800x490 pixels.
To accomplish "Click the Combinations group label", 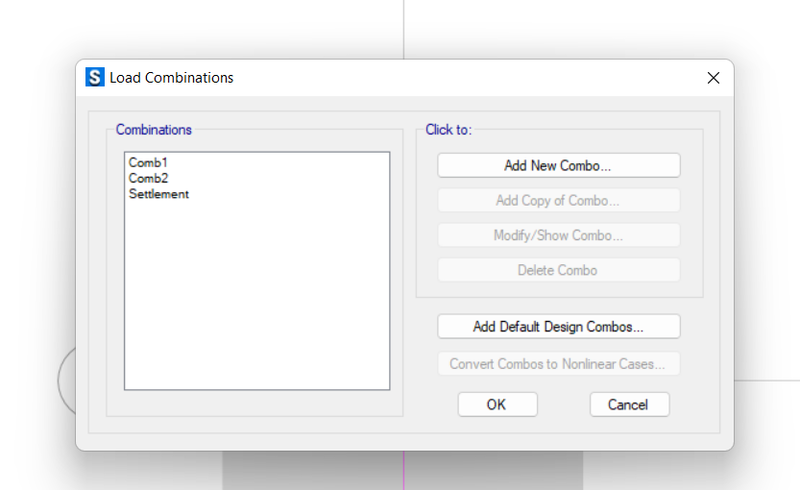I will (154, 129).
